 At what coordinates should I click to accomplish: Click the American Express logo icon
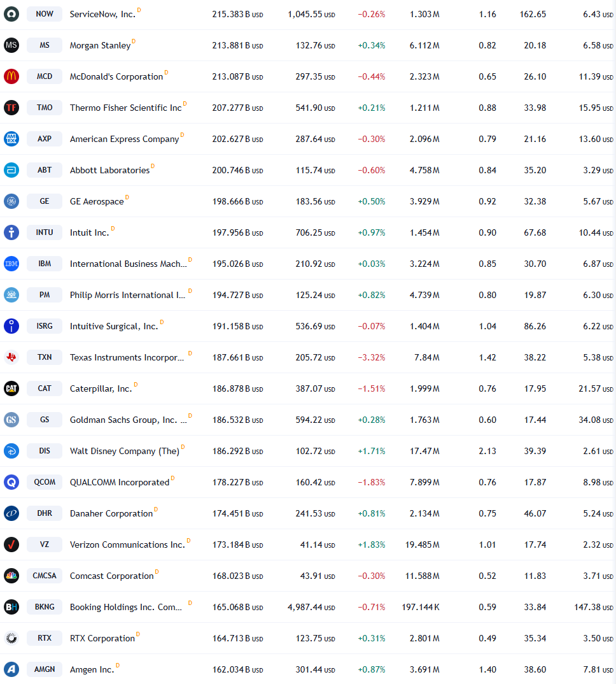coord(11,139)
